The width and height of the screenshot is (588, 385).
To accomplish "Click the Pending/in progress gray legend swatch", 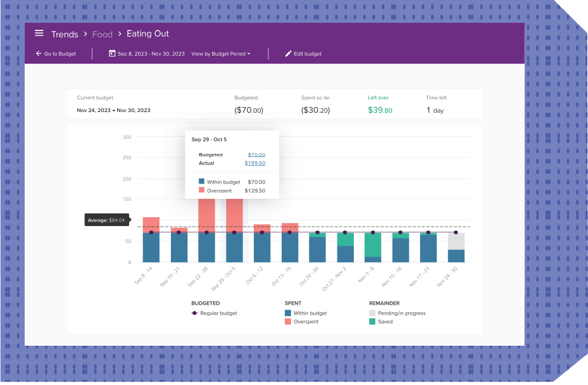I will click(x=372, y=313).
